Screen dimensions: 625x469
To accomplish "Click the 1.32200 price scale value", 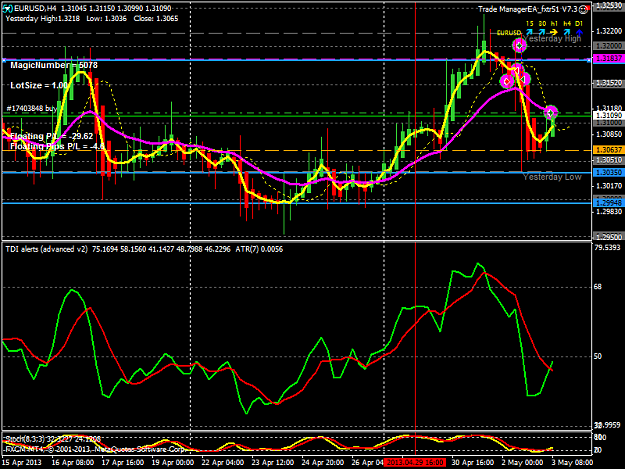I will [x=609, y=31].
